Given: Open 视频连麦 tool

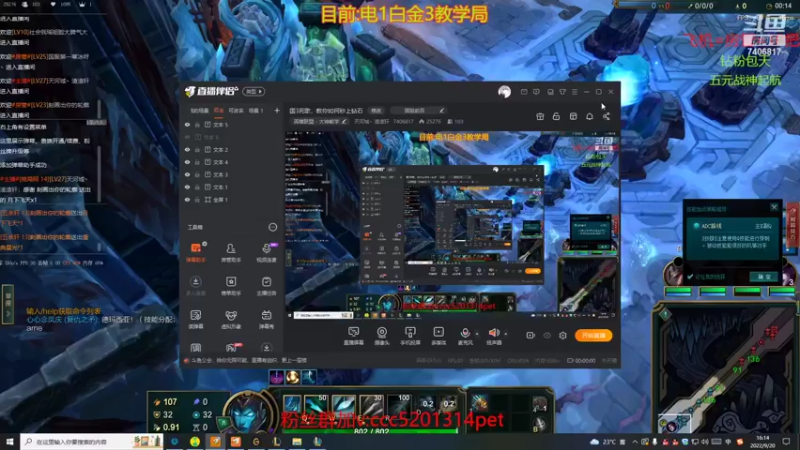Looking at the screenshot, I should (x=266, y=252).
